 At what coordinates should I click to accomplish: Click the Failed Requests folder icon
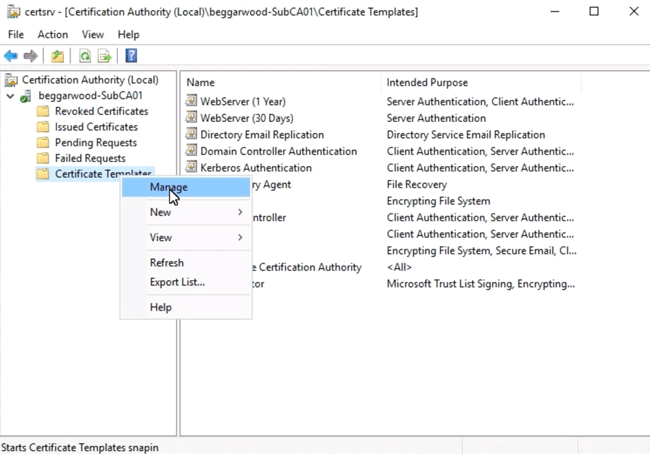click(x=43, y=159)
